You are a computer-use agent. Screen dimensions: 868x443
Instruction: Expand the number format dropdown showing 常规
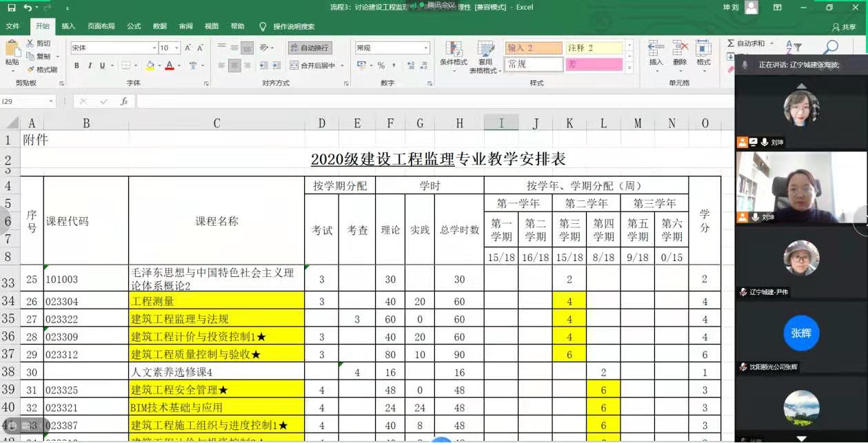[425, 48]
